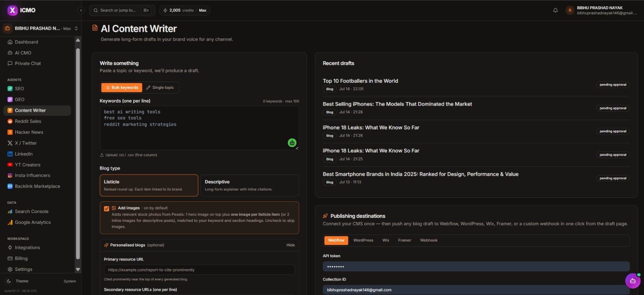The height and width of the screenshot is (295, 644).
Task: Select the Framer destination tab
Action: (405, 240)
